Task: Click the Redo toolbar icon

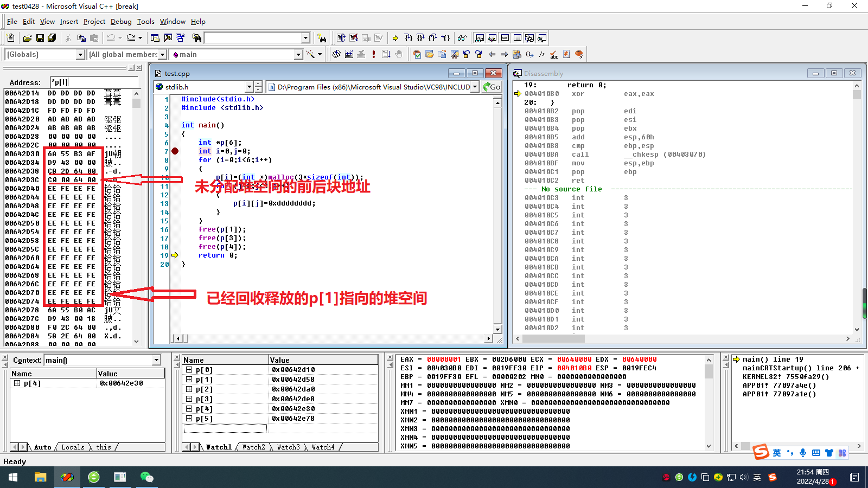Action: (131, 38)
